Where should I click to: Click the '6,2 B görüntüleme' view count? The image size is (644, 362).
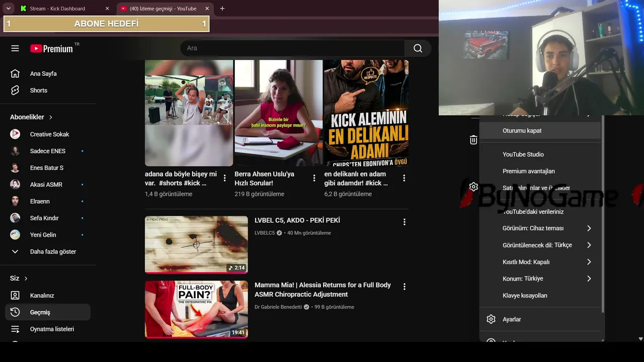pos(348,194)
